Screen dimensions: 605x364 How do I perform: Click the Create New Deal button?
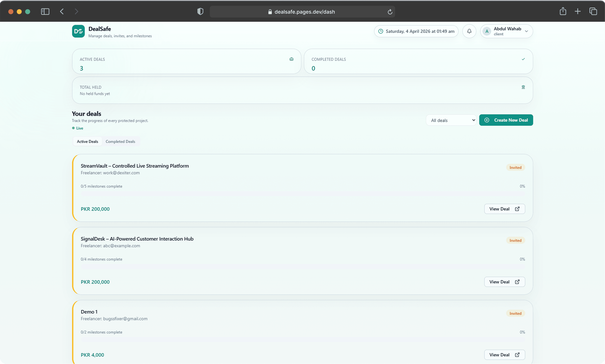(506, 120)
